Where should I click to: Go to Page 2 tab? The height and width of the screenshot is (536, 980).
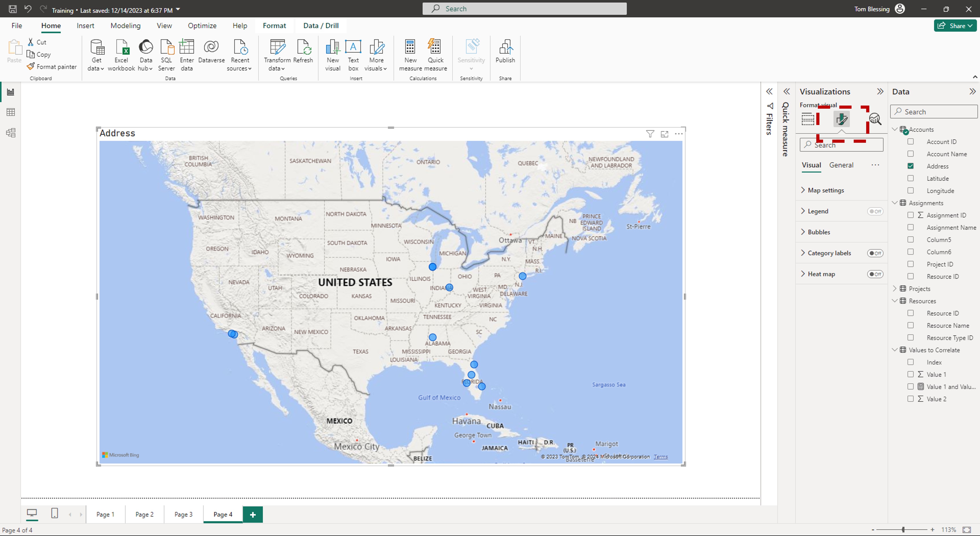tap(144, 514)
